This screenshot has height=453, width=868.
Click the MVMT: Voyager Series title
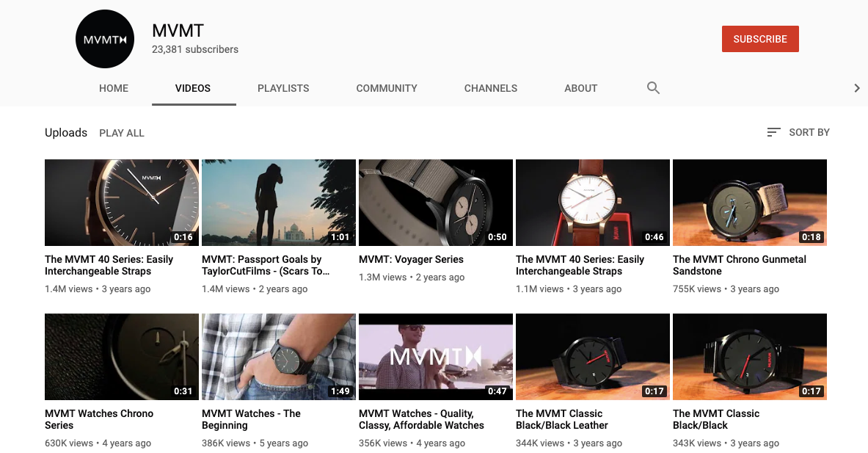point(412,259)
